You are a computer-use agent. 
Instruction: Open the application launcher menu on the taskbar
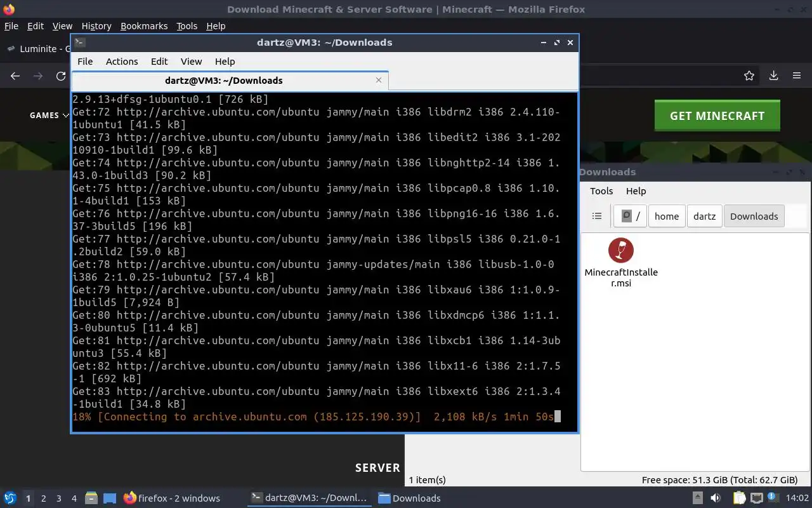(x=10, y=498)
